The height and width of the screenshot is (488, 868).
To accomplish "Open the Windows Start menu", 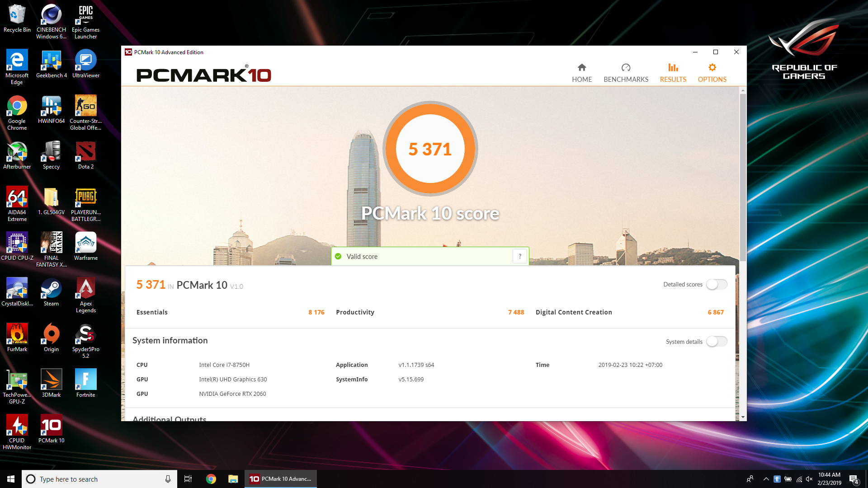I will click(11, 479).
